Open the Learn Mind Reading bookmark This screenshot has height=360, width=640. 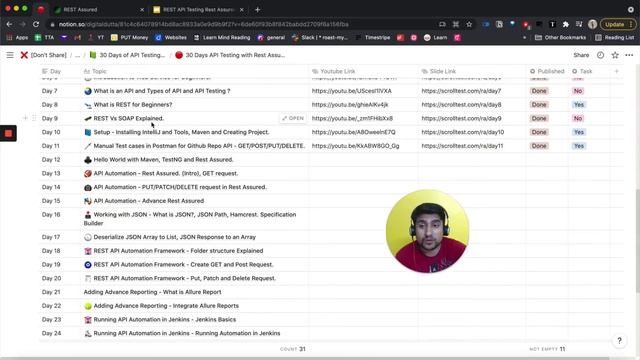[x=222, y=38]
